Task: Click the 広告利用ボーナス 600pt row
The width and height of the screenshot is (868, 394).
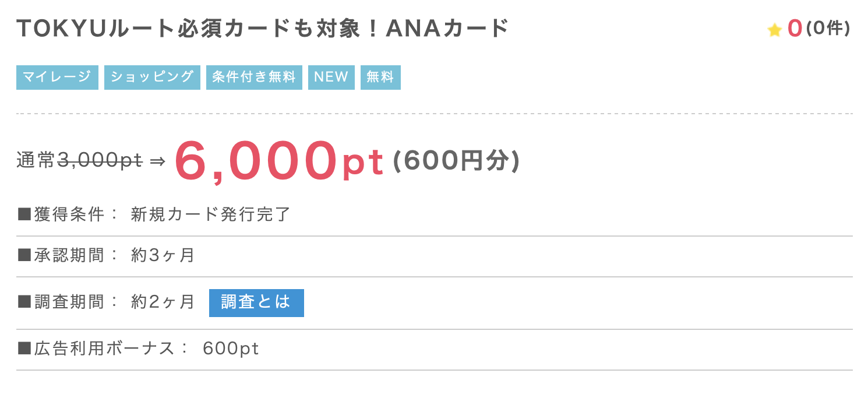Action: pos(434,349)
